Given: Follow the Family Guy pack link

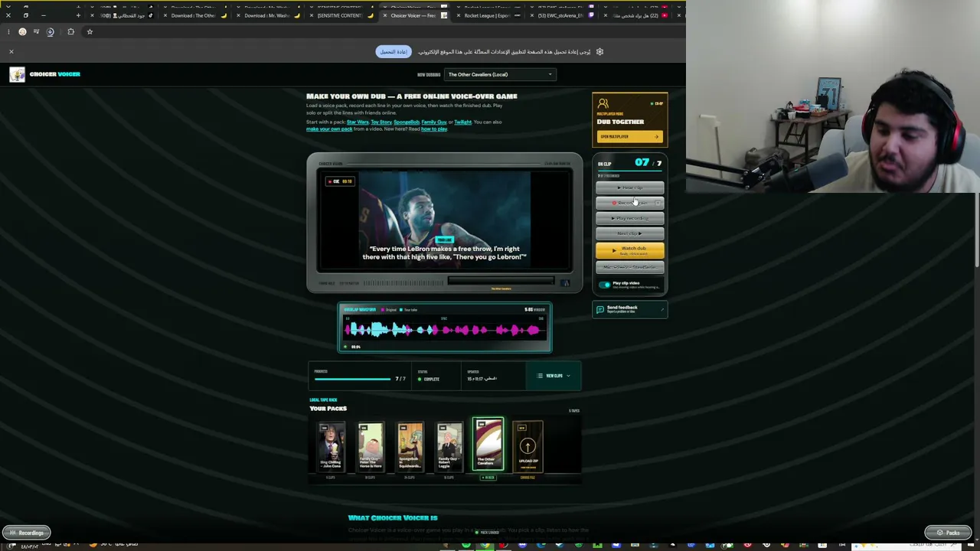Looking at the screenshot, I should [434, 122].
